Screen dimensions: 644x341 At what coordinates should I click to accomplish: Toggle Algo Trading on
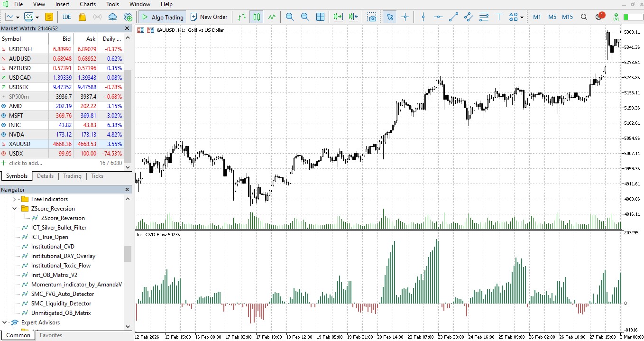point(161,17)
